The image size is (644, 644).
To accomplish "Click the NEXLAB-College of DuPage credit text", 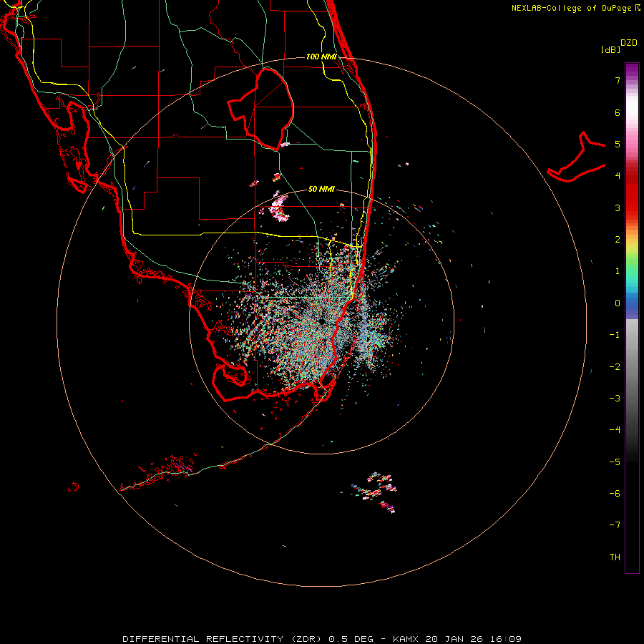I will click(575, 8).
